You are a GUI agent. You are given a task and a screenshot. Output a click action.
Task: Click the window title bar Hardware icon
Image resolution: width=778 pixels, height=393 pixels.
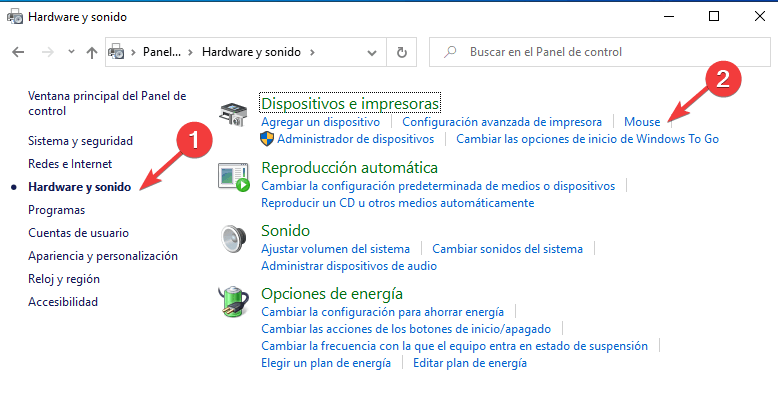(x=15, y=16)
